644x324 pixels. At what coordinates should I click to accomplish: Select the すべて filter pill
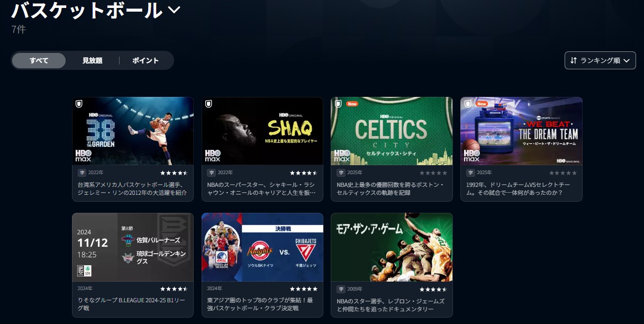click(39, 60)
